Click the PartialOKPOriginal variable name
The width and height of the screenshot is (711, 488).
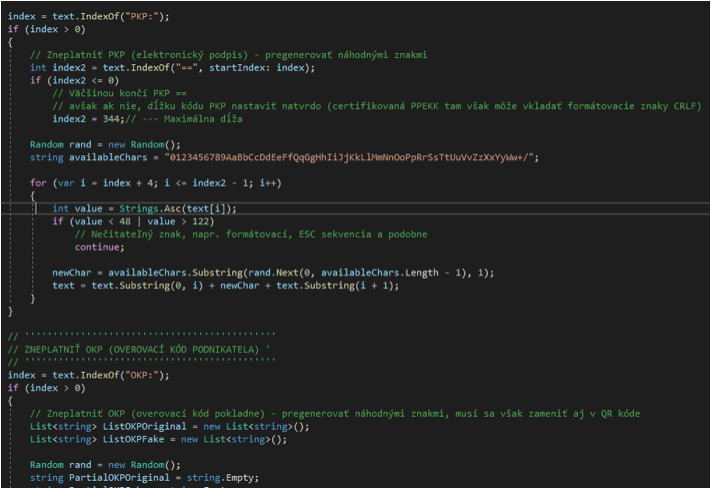click(x=122, y=478)
